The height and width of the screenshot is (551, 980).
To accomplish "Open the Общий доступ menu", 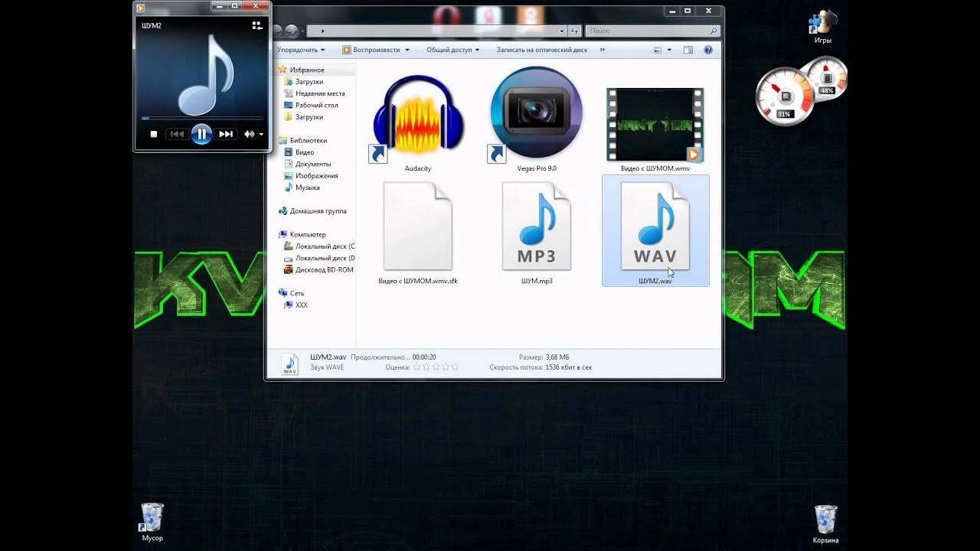I will coord(452,50).
